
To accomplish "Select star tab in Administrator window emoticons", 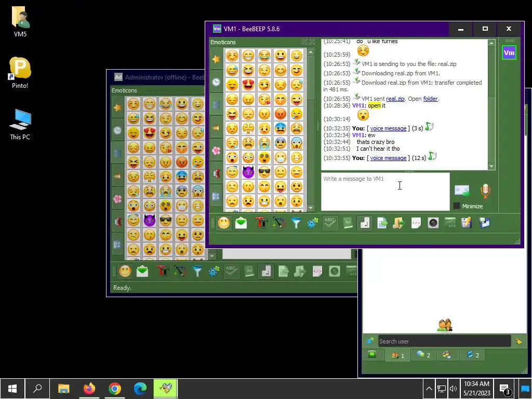I will 117,108.
